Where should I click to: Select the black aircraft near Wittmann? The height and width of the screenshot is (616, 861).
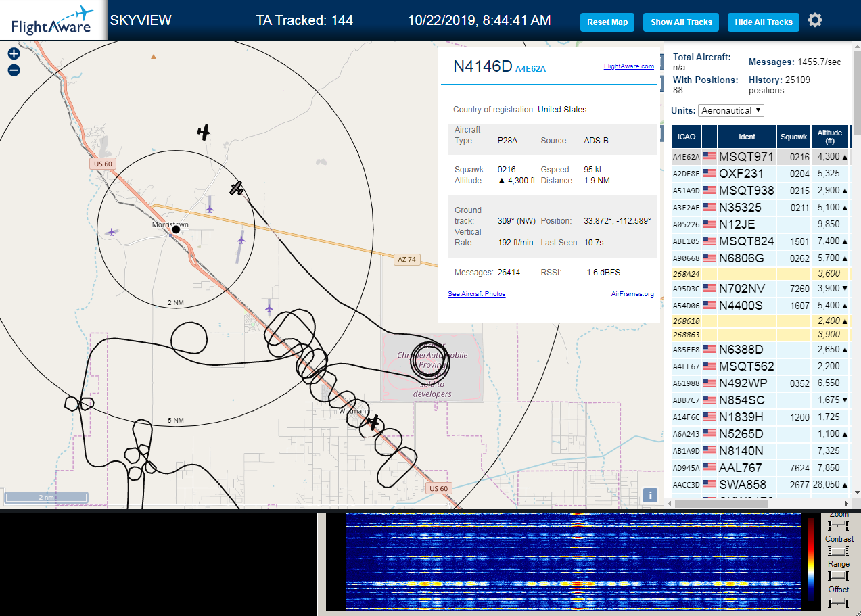[x=373, y=422]
